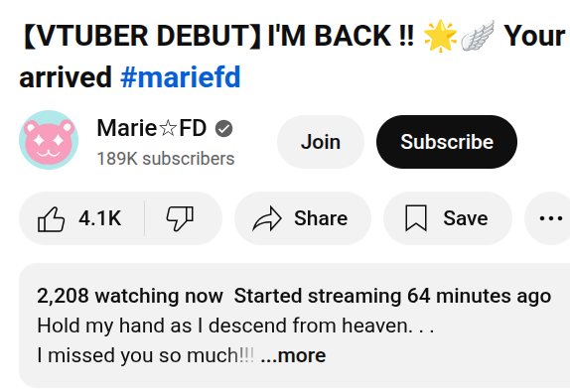Click the Save bookmark icon

pyautogui.click(x=416, y=218)
